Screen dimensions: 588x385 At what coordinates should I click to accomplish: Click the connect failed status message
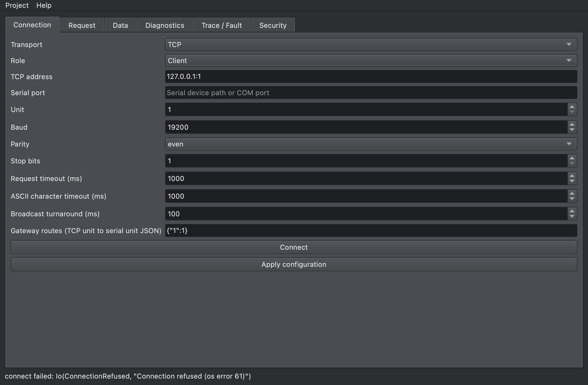128,376
